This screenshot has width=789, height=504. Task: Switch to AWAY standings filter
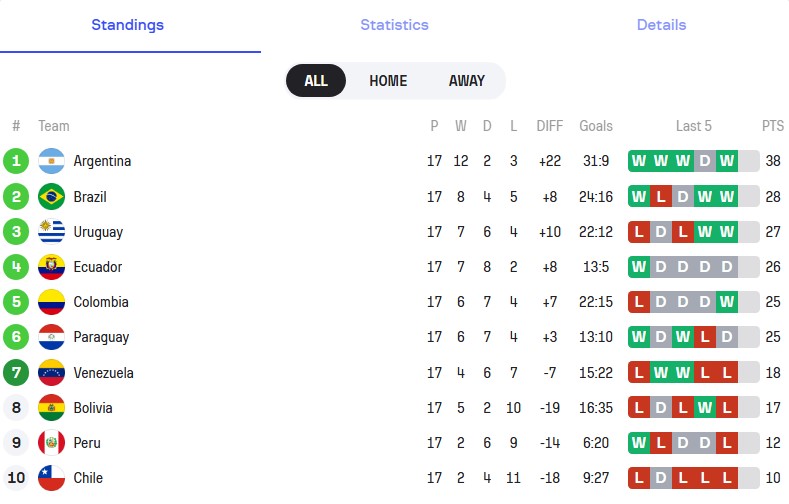[x=466, y=81]
